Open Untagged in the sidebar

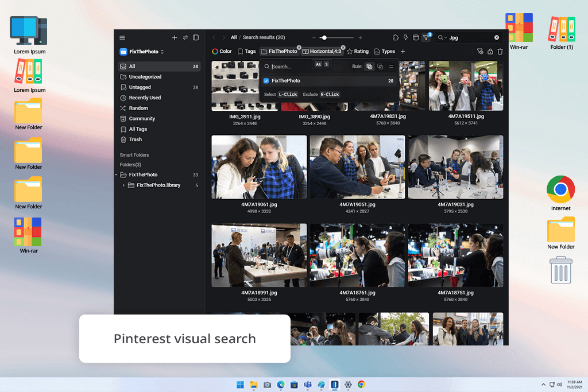click(160, 87)
